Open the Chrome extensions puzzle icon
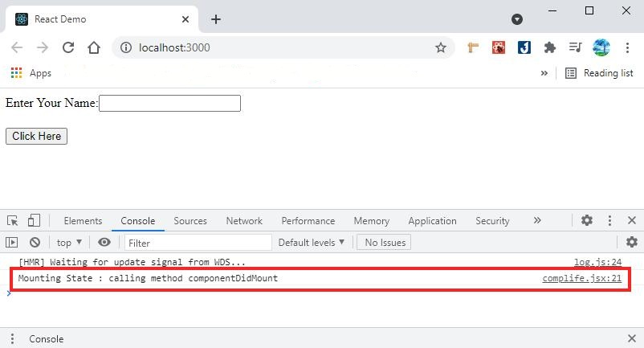Viewport: 644px width, 348px height. (x=550, y=47)
